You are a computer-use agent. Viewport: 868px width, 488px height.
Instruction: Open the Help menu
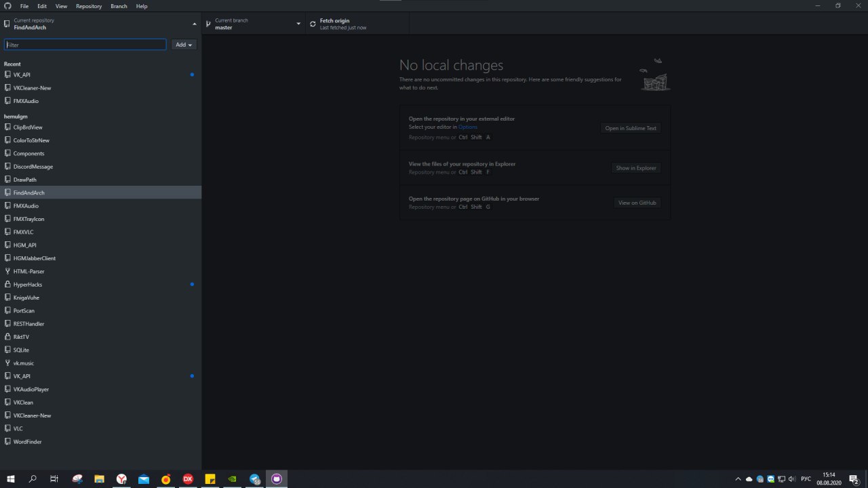142,6
